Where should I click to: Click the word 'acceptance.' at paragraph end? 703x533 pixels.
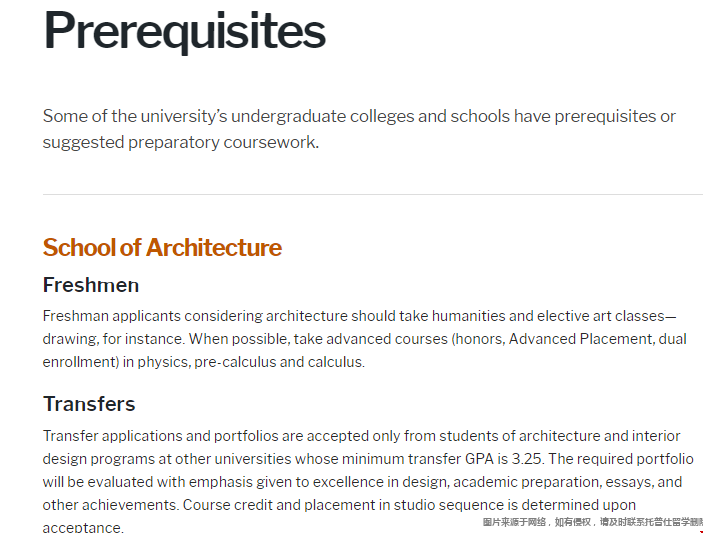click(83, 527)
